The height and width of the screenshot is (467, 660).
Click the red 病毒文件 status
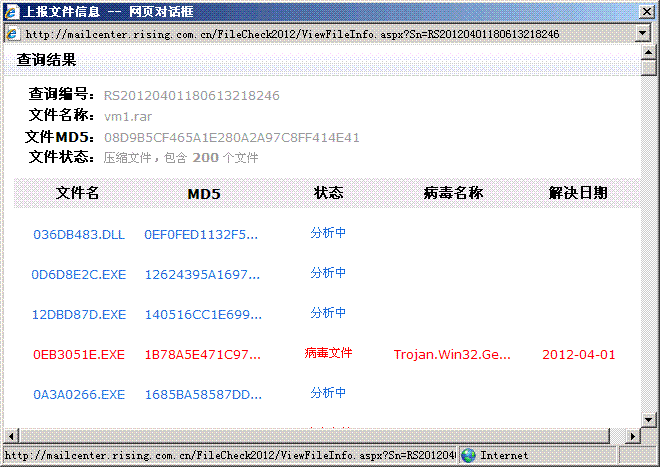[x=328, y=353]
